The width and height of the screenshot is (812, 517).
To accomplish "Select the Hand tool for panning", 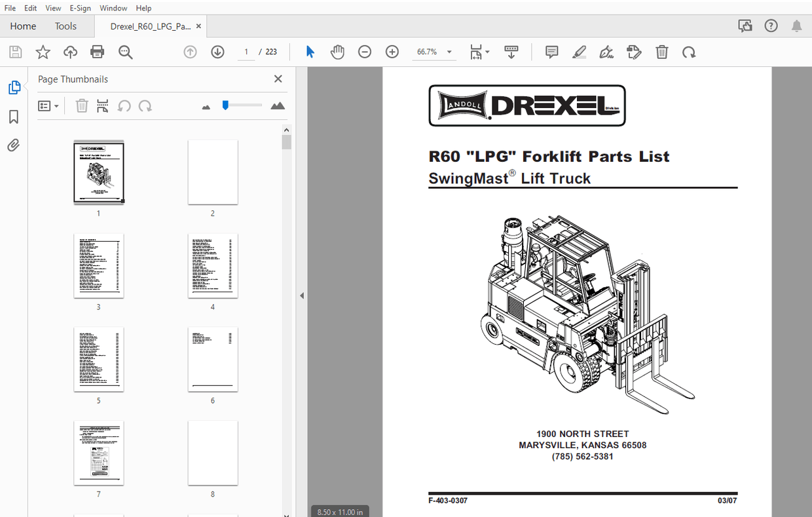I will click(337, 52).
